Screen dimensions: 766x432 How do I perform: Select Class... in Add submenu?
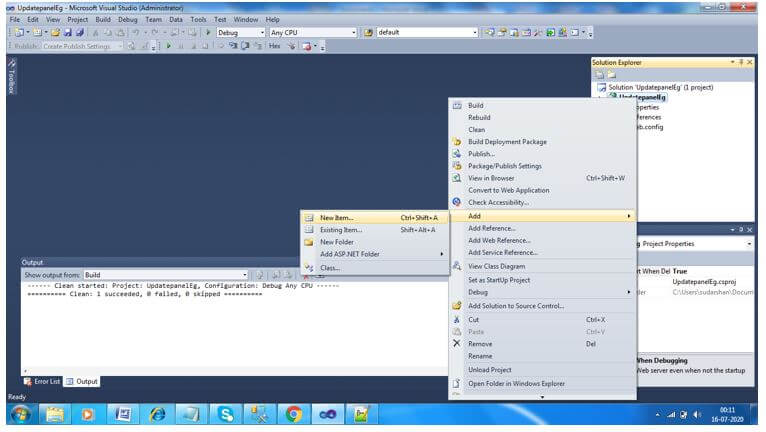(x=375, y=268)
